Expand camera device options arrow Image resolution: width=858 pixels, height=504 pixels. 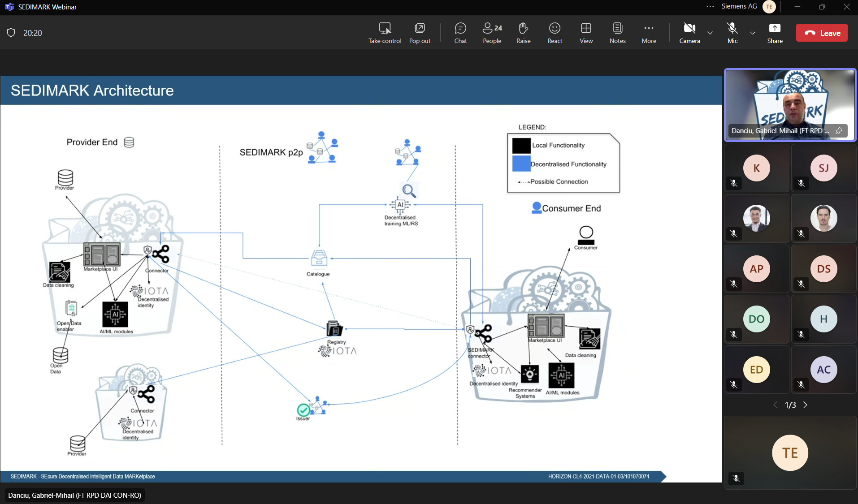(710, 33)
